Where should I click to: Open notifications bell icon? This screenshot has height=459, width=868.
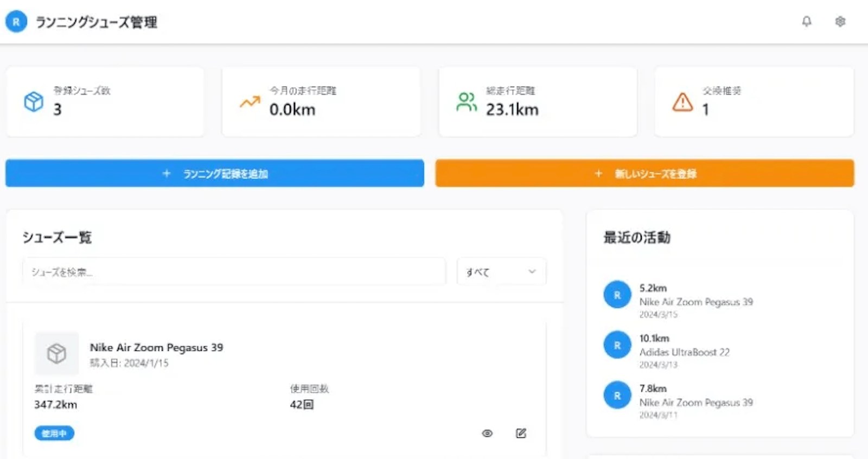click(807, 21)
